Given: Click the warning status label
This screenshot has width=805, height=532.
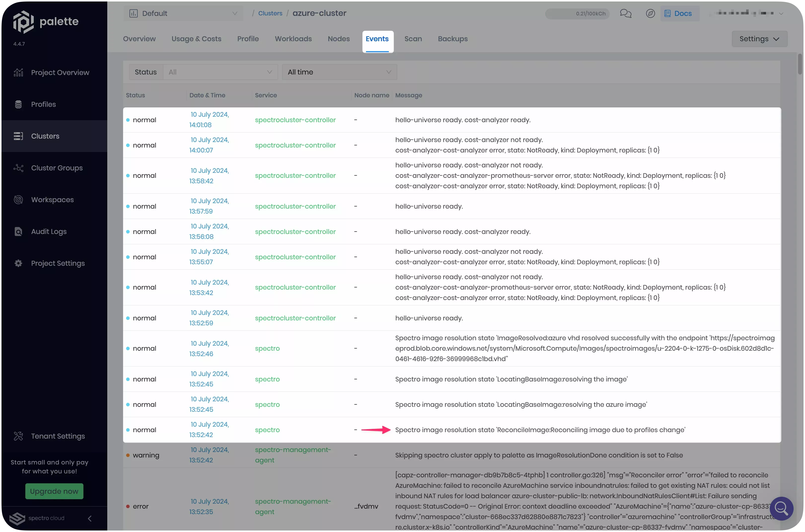Looking at the screenshot, I should (146, 455).
